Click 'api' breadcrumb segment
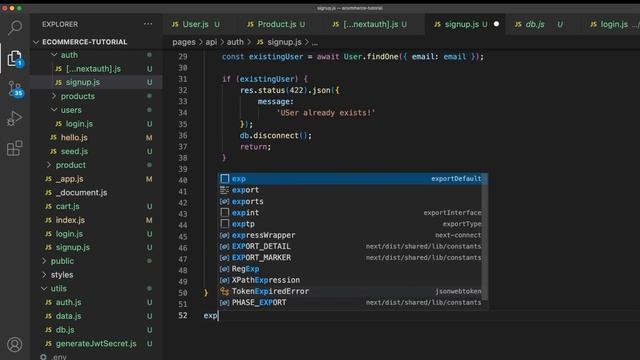This screenshot has height=360, width=640. pos(211,42)
